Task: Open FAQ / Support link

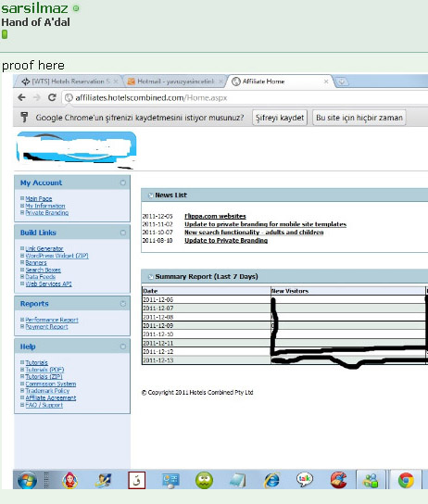Action: point(44,405)
